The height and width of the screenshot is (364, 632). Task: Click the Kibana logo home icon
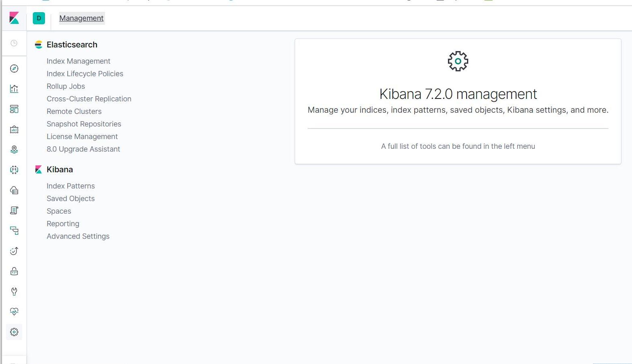[14, 18]
